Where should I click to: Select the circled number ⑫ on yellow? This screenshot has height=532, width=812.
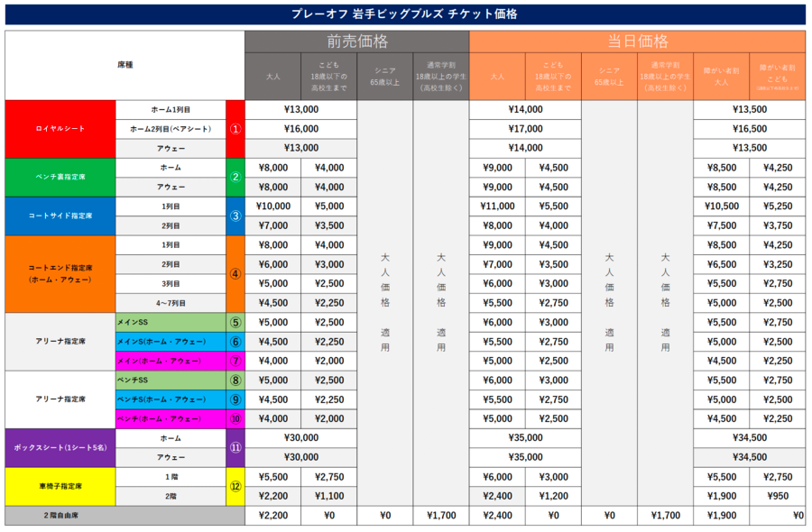tap(235, 486)
